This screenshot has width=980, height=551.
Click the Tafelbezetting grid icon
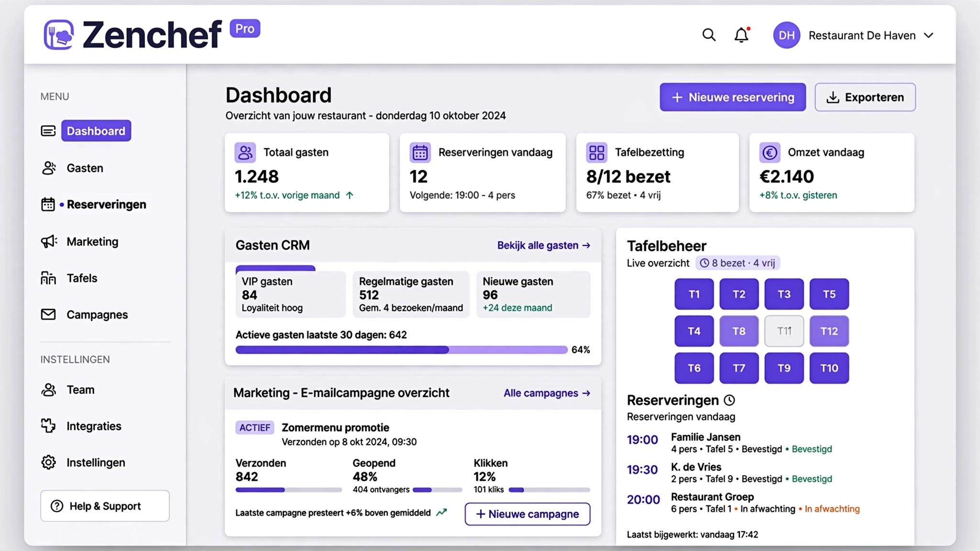[597, 153]
